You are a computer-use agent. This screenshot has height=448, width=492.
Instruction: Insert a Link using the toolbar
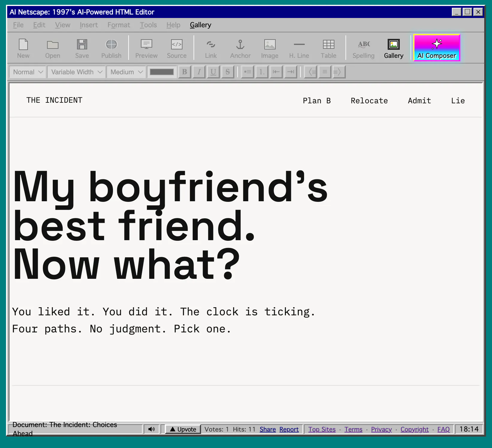[211, 49]
